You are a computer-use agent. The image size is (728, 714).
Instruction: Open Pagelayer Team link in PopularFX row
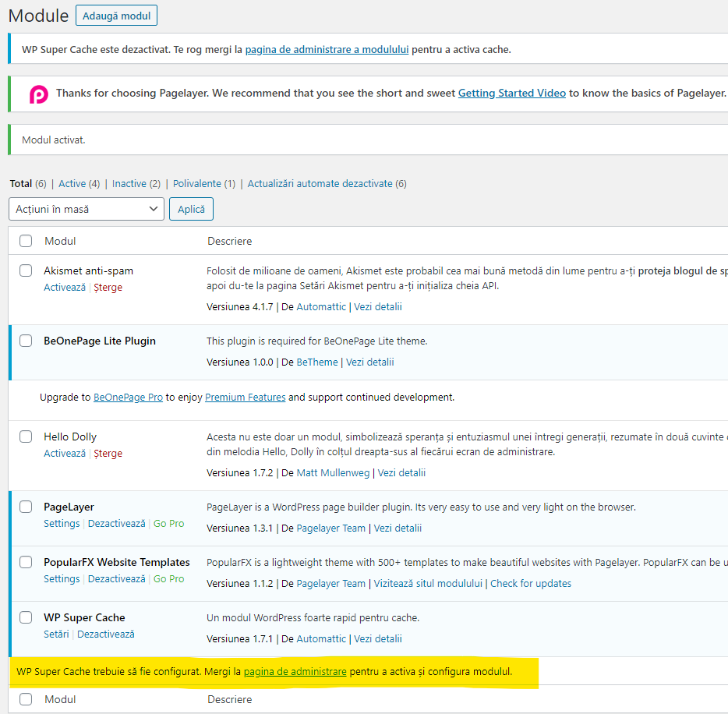click(x=331, y=584)
